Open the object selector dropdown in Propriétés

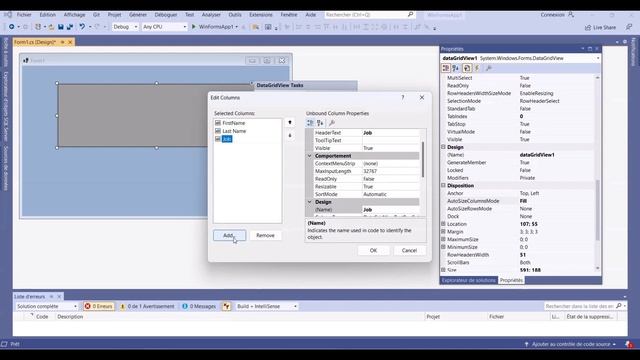coord(598,58)
